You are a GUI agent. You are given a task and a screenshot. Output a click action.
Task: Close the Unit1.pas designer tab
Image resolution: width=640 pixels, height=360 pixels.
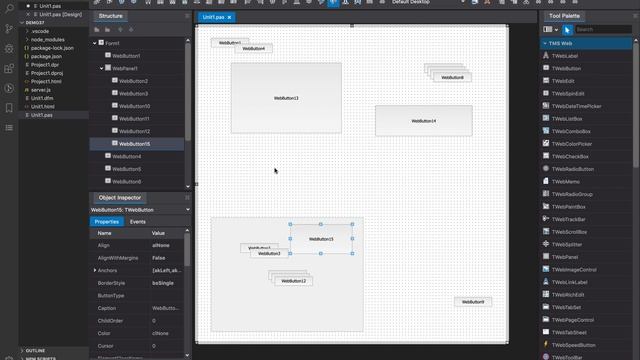[229, 17]
